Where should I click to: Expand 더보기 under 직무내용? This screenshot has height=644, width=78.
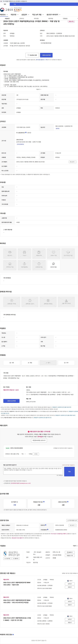click(x=39, y=89)
